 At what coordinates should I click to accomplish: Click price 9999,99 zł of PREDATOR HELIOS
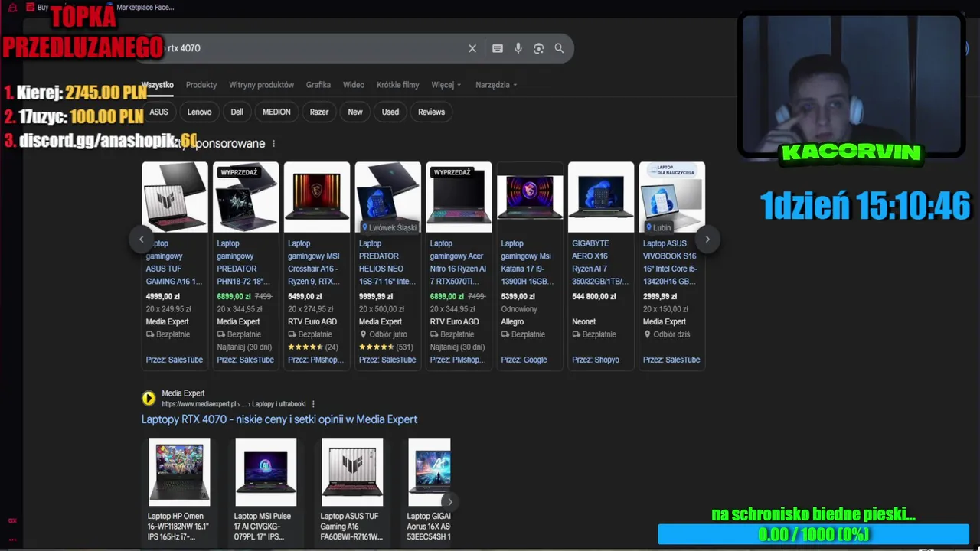tap(376, 297)
